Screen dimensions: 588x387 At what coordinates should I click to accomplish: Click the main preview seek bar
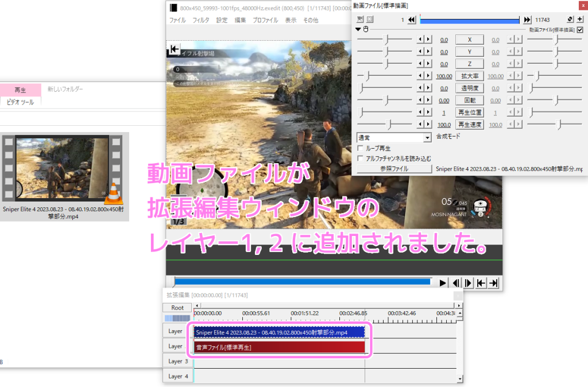(x=302, y=282)
